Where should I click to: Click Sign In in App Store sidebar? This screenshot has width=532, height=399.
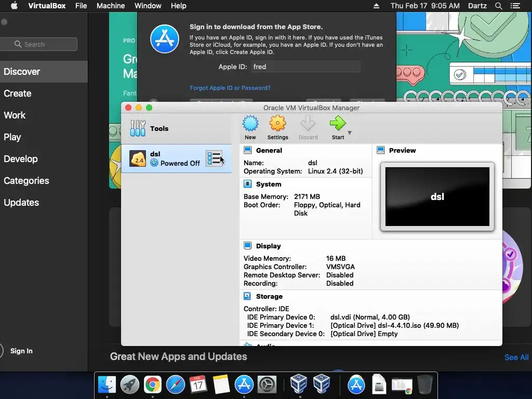coord(21,351)
